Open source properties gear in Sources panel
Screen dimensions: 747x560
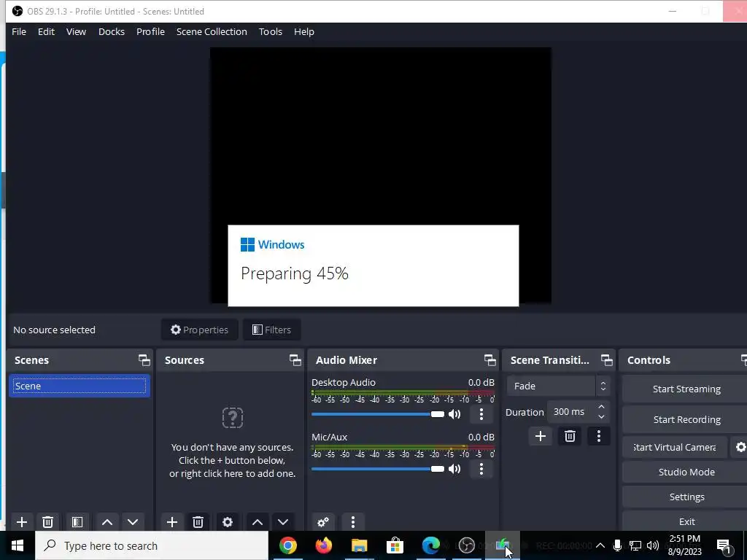[228, 522]
